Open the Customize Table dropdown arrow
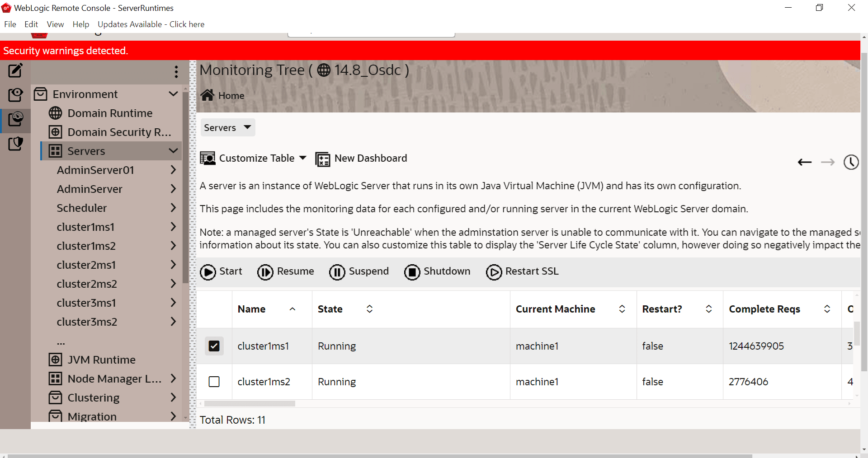The image size is (868, 458). coord(303,158)
